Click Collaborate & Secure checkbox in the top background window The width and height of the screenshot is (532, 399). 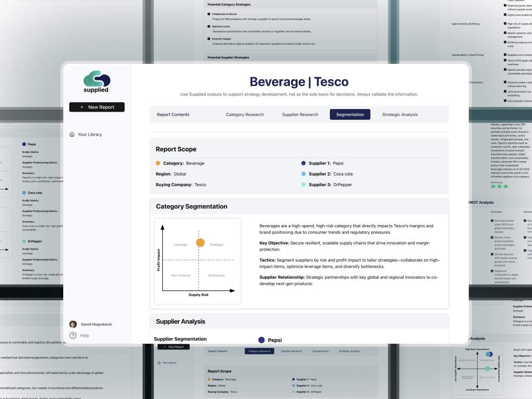coord(209,14)
